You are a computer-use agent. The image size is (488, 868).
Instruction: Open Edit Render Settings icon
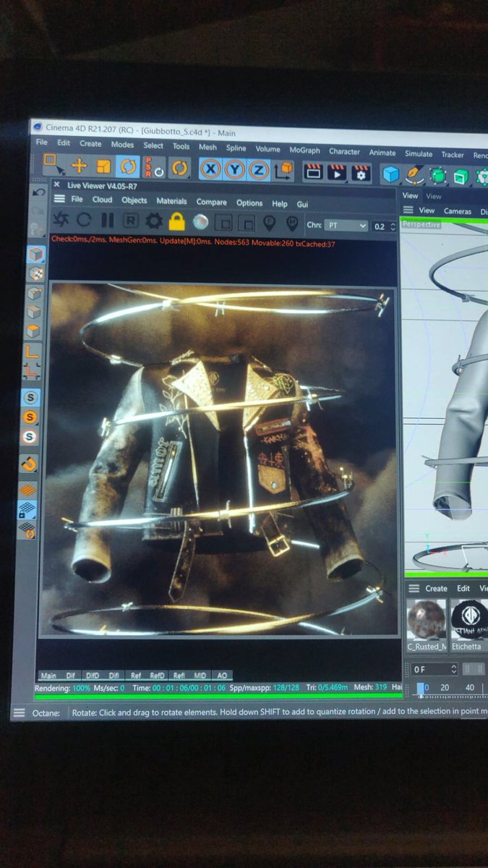point(361,174)
